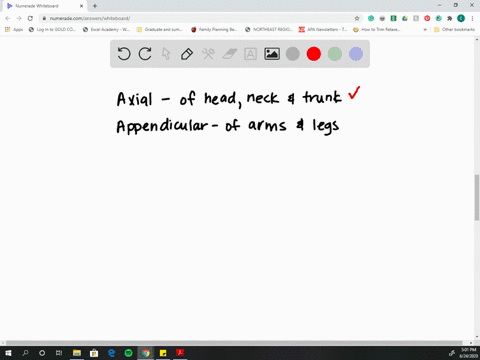Screen dimensions: 480x360
Task: Launch File Explorer from the taskbar
Action: [x=77, y=353]
